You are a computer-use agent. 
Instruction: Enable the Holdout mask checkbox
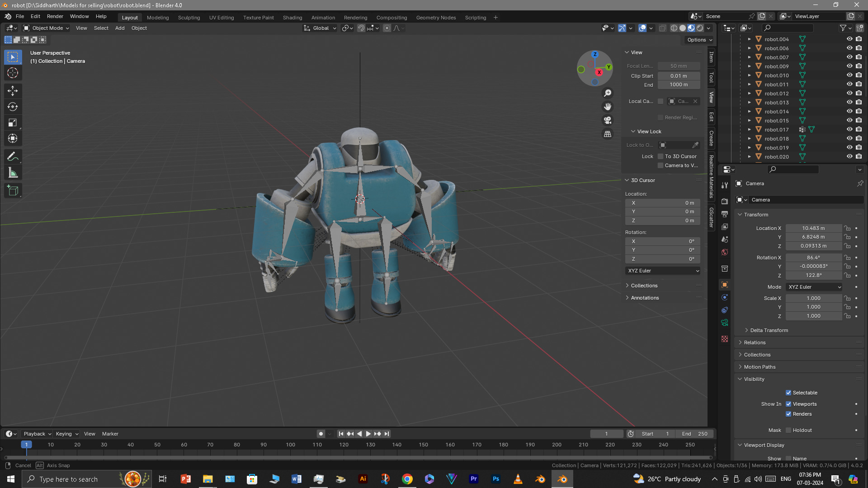(x=788, y=430)
